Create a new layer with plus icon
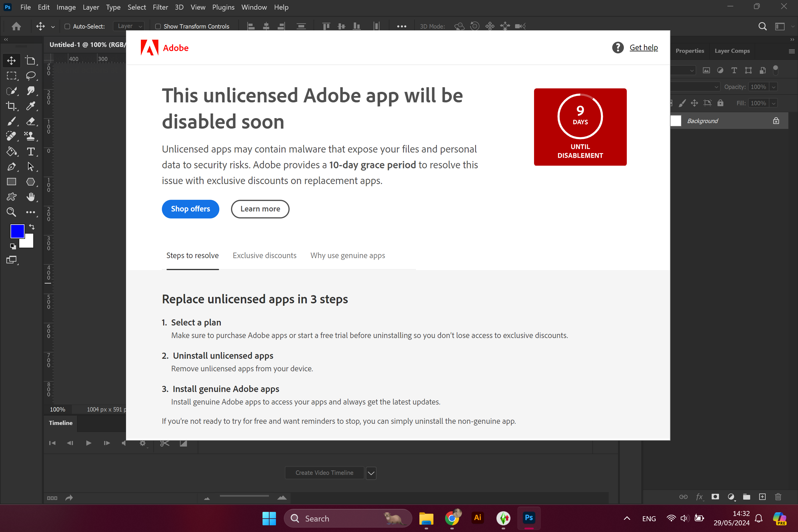Screen dimensions: 798x532 click(x=762, y=497)
